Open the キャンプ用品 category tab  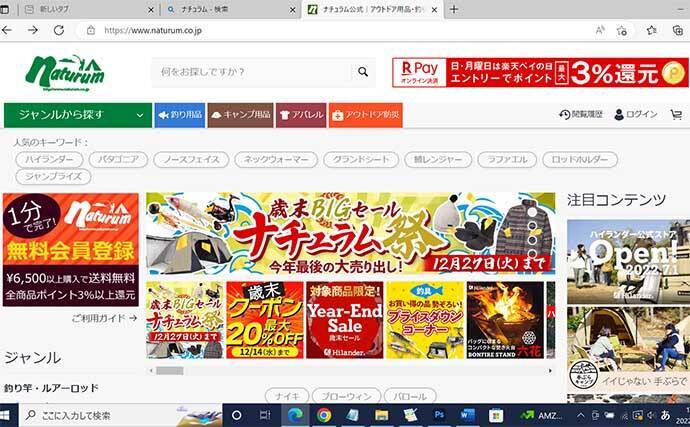coord(241,115)
